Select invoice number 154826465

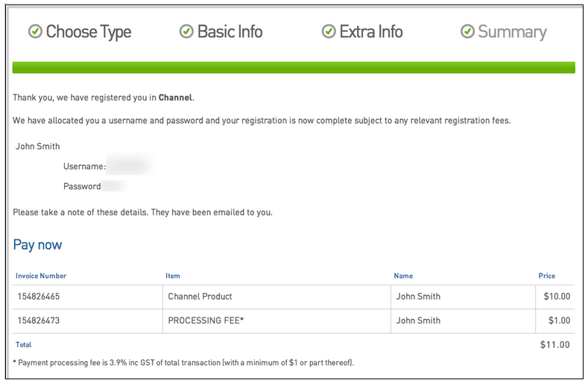[39, 297]
